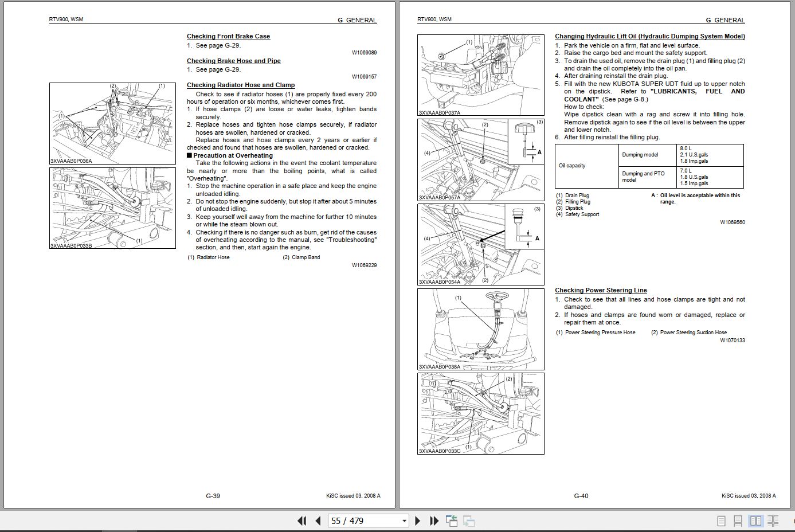This screenshot has height=532, width=795.
Task: Click the (1) Radiator Hose legend
Action: click(x=209, y=257)
